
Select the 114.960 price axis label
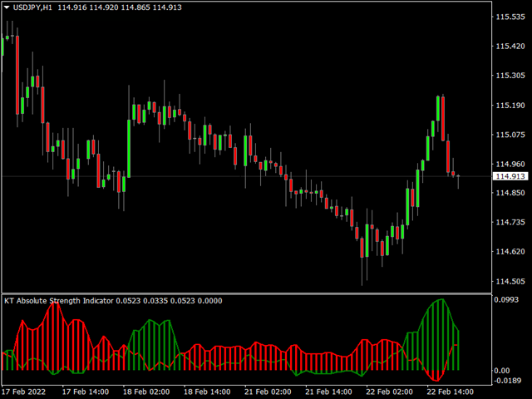pos(510,165)
